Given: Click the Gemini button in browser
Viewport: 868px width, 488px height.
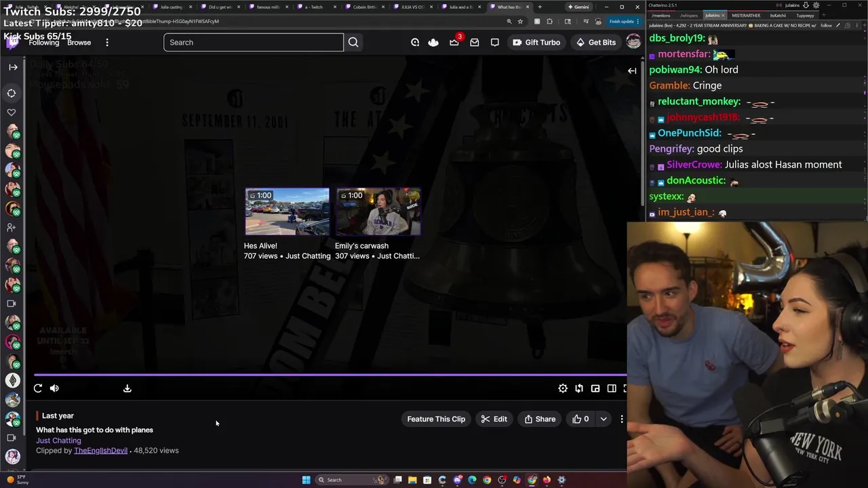Looking at the screenshot, I should coord(578,7).
